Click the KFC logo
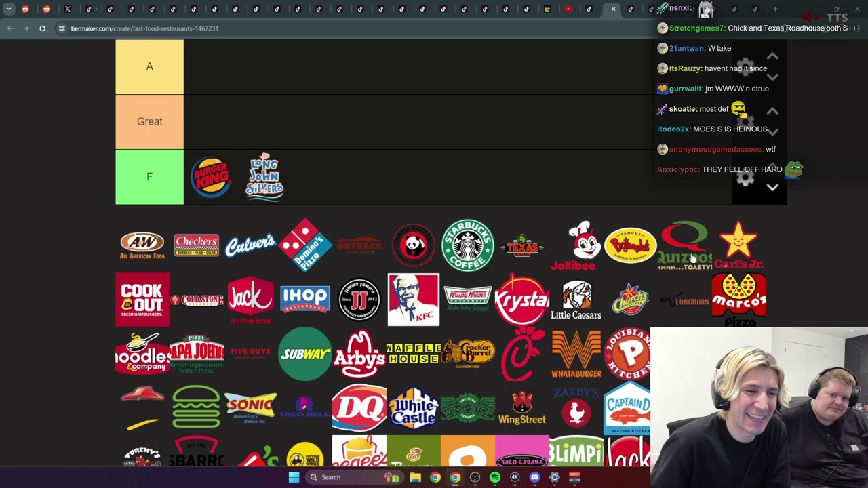The image size is (868, 488). click(414, 300)
